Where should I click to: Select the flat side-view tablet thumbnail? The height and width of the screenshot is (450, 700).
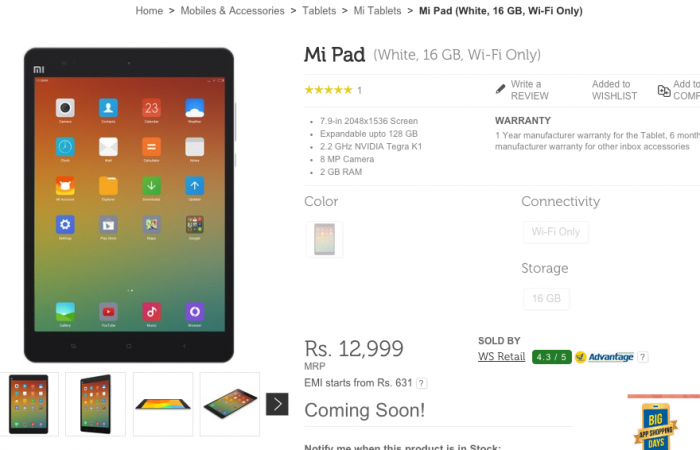point(163,404)
